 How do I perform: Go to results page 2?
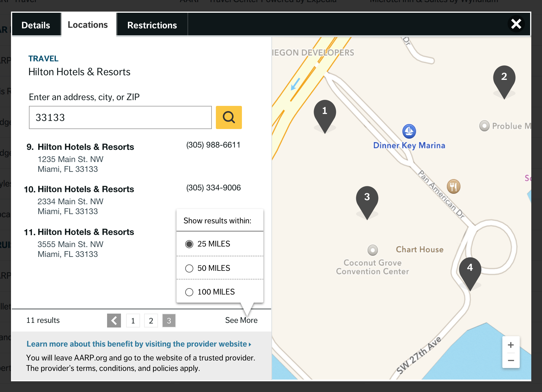(x=151, y=320)
